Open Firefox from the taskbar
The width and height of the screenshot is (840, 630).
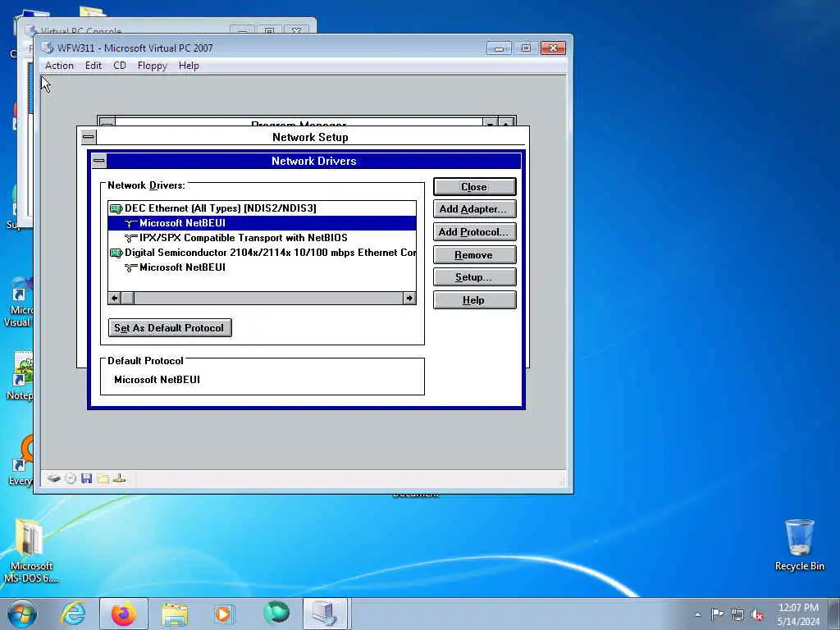click(x=124, y=614)
